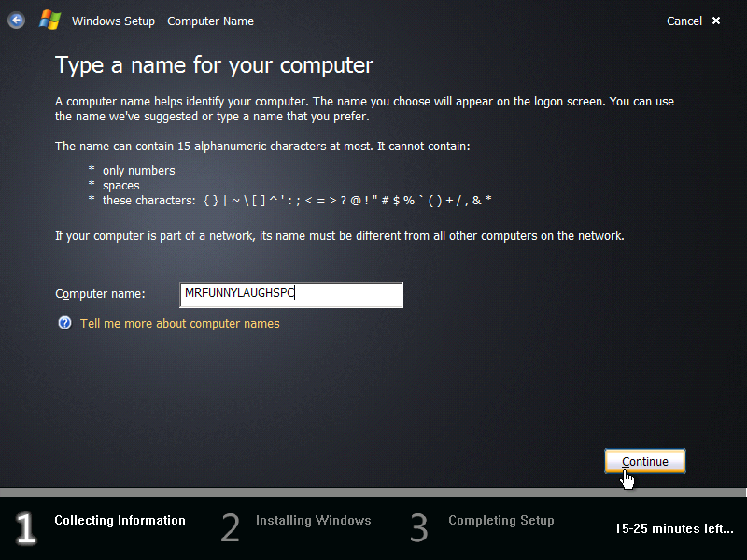Image resolution: width=747 pixels, height=560 pixels.
Task: Click Cancel in the title bar
Action: tap(684, 21)
